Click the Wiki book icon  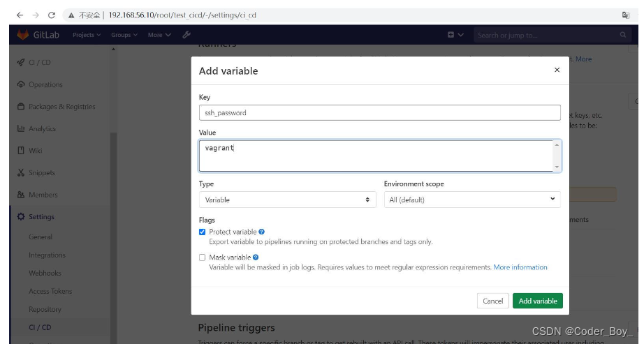[21, 151]
